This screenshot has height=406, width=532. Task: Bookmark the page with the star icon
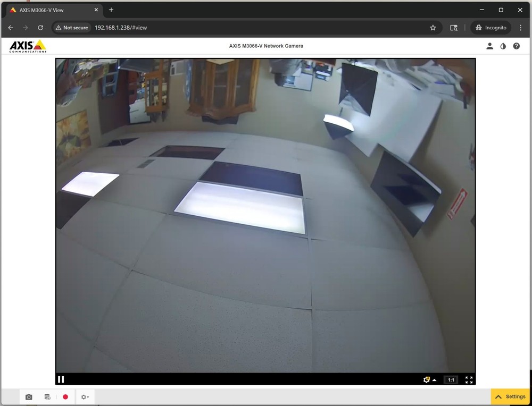click(433, 28)
